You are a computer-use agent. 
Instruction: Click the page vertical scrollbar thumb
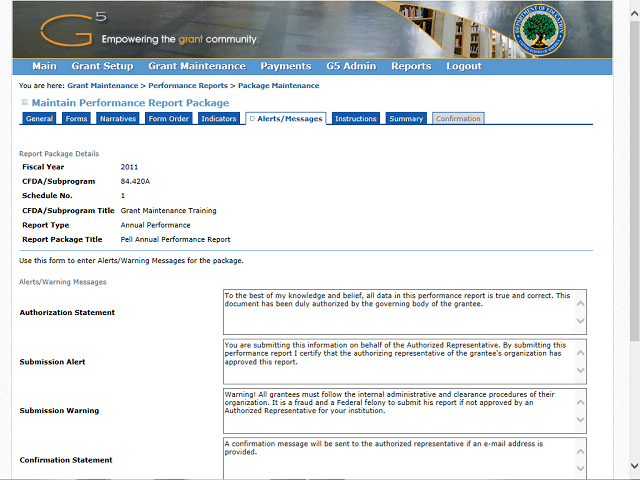(635, 181)
